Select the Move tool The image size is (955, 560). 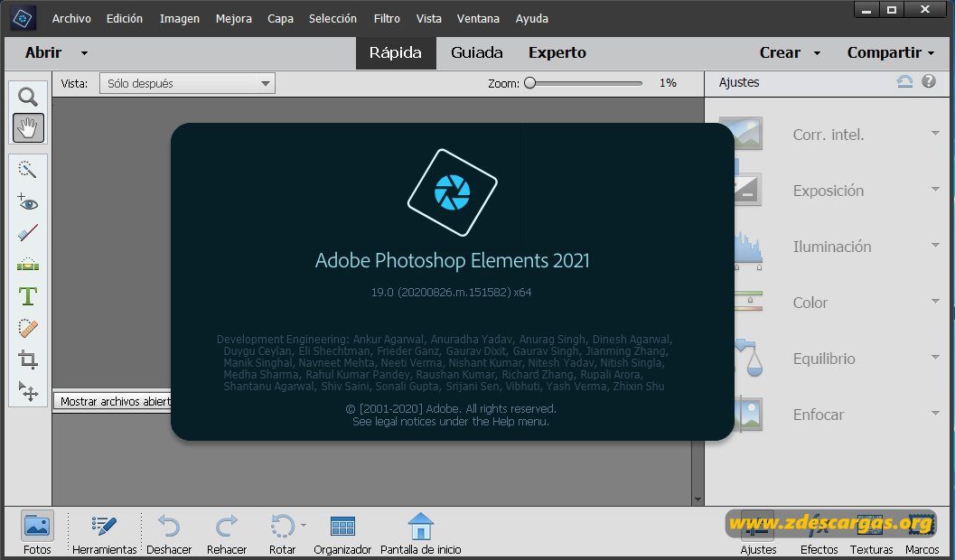pos(28,391)
